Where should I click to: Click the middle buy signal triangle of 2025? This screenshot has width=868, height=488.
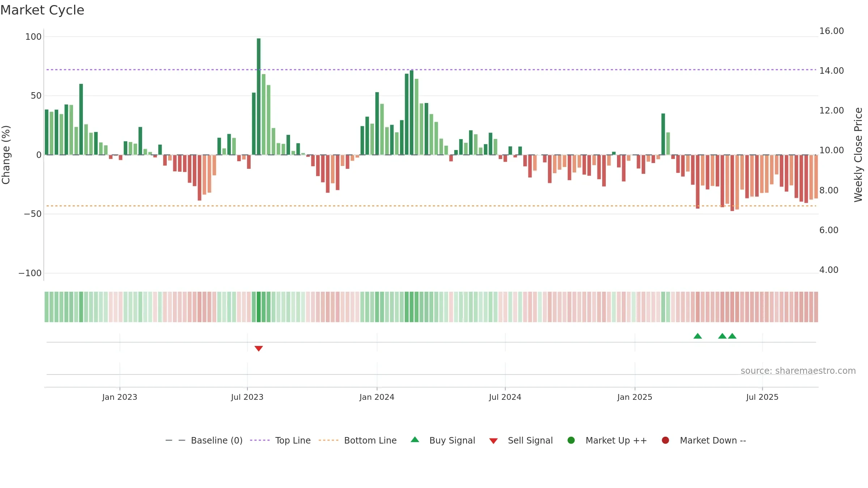point(722,336)
